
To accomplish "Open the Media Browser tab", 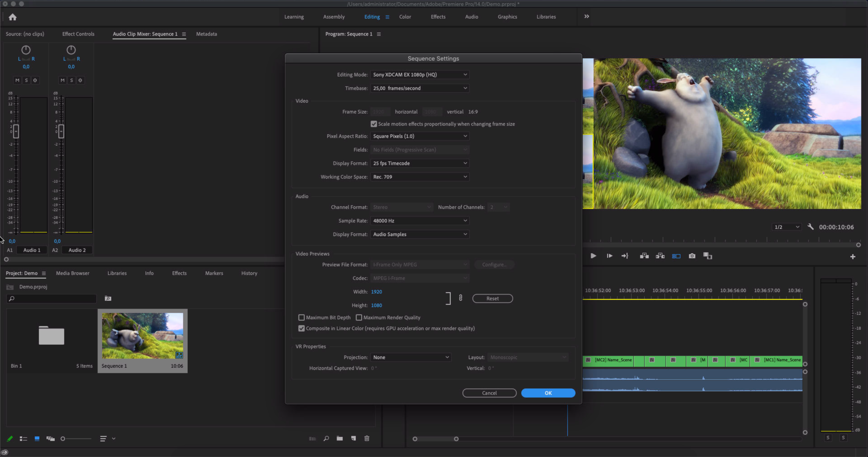I will (72, 273).
